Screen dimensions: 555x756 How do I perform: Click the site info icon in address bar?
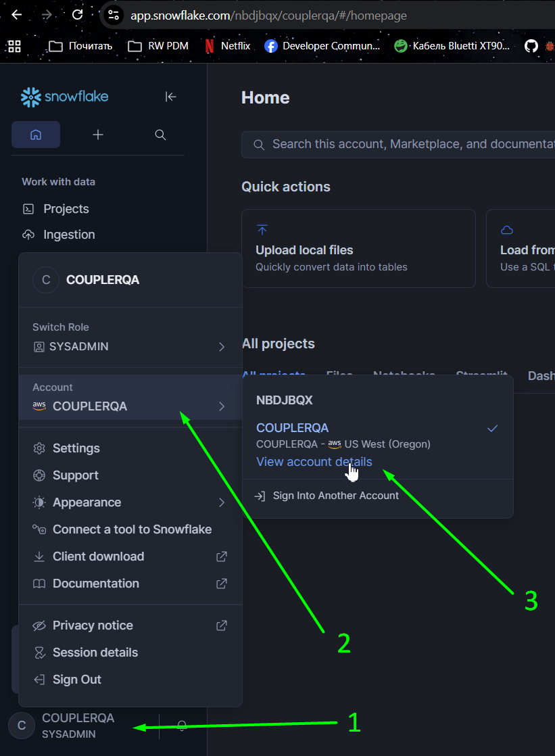[x=114, y=16]
